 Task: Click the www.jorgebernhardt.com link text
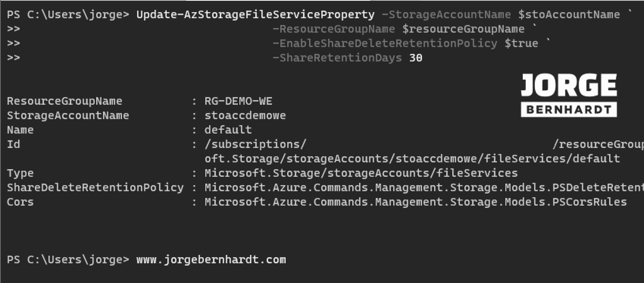click(211, 260)
